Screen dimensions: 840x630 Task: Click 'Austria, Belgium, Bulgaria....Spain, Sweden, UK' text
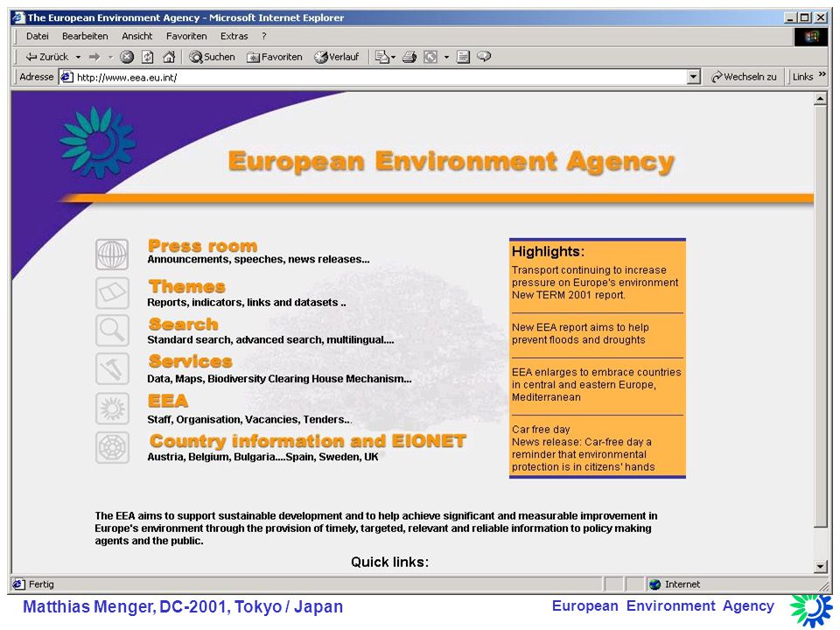coord(262,457)
